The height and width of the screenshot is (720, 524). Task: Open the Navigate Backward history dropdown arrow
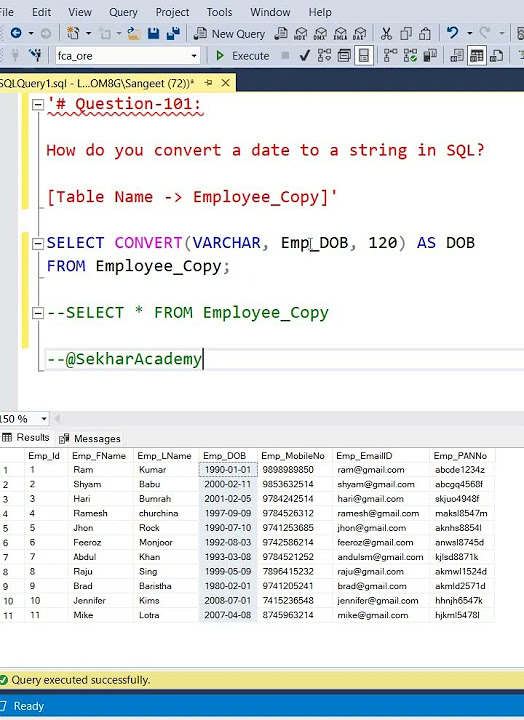click(x=31, y=34)
